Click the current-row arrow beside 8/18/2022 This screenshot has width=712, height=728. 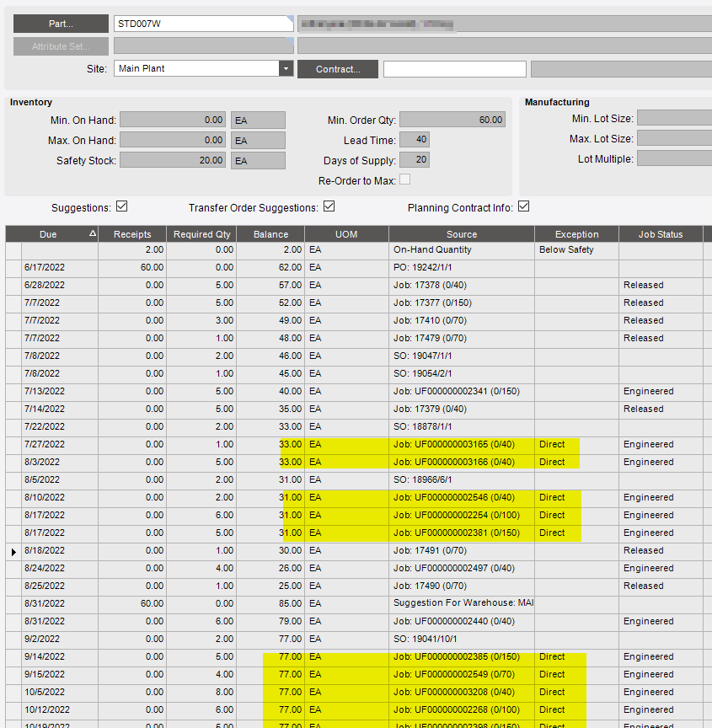click(13, 552)
